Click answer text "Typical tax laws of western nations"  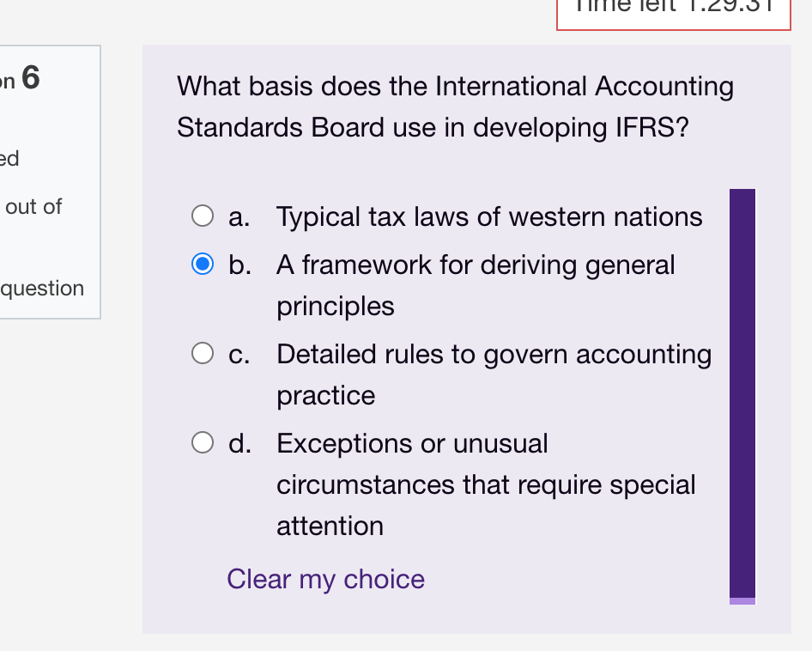tap(489, 216)
